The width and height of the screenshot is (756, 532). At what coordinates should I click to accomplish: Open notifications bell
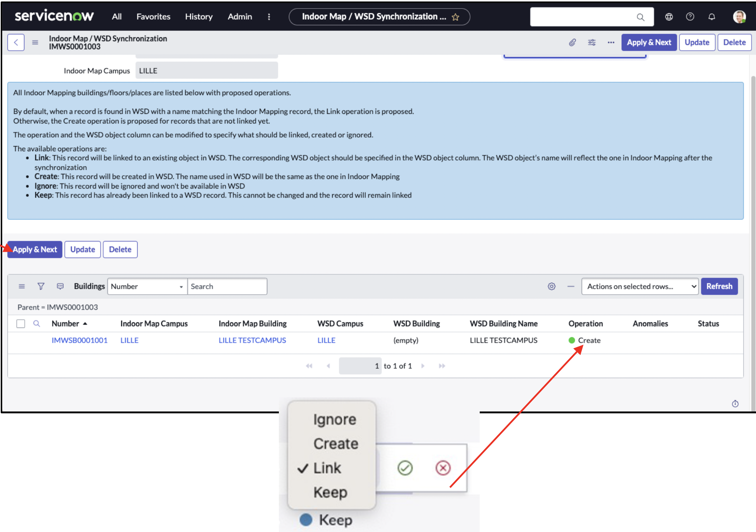(x=711, y=17)
